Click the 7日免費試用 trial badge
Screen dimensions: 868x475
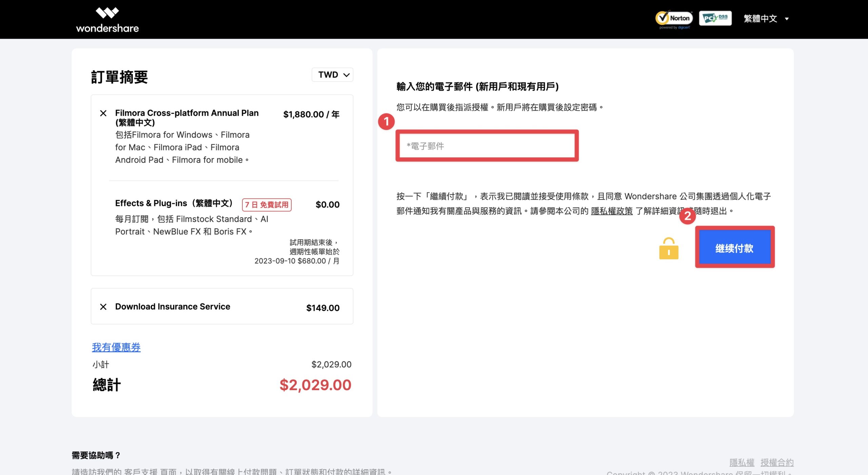pos(267,205)
